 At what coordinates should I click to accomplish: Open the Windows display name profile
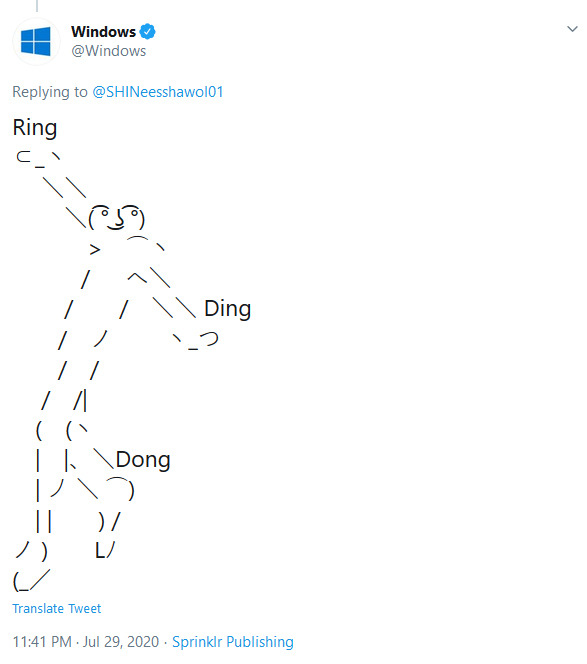[103, 32]
